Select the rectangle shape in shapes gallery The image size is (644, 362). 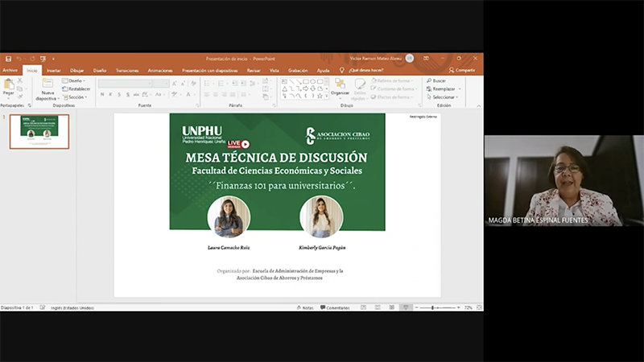point(306,82)
